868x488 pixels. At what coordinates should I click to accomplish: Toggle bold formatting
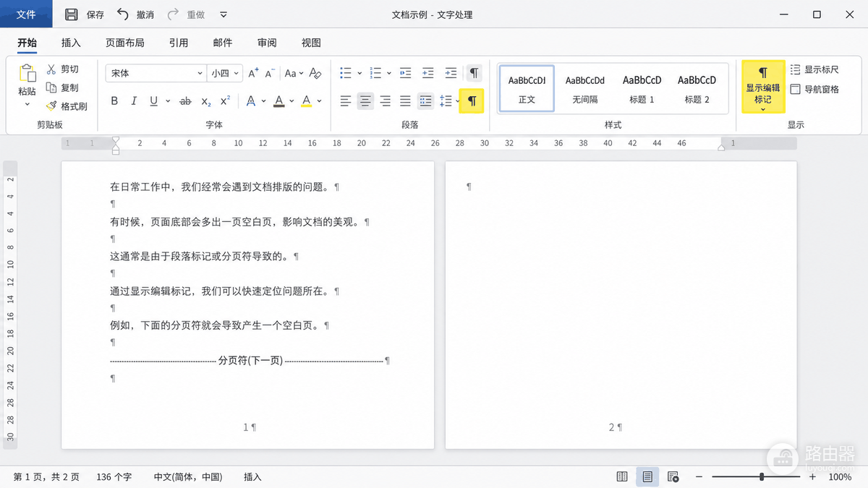point(114,100)
